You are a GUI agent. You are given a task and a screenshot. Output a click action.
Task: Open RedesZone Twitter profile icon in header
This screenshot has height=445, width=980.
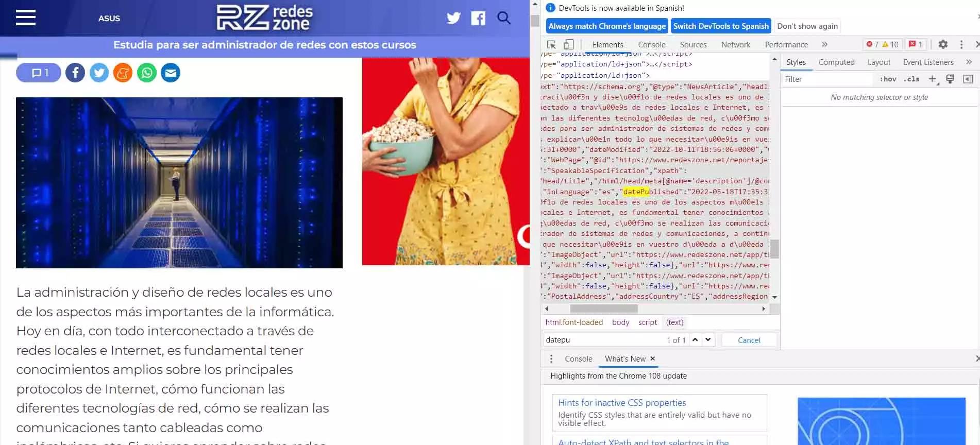click(x=453, y=18)
